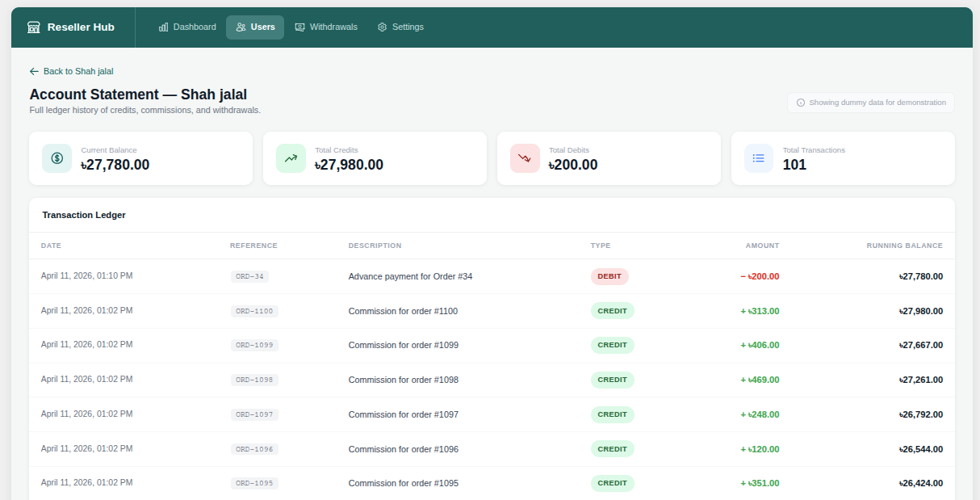Click the running balance ৳26,424.00
This screenshot has width=980, height=500.
point(921,483)
